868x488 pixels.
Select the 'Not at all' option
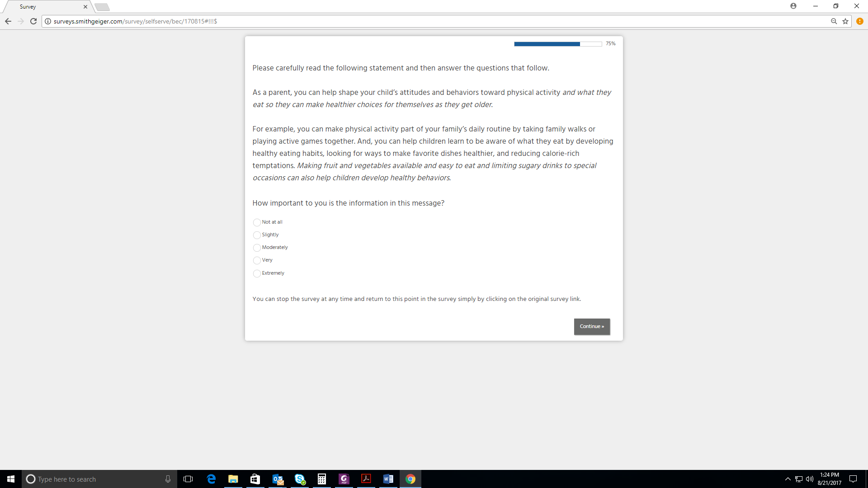click(x=257, y=222)
